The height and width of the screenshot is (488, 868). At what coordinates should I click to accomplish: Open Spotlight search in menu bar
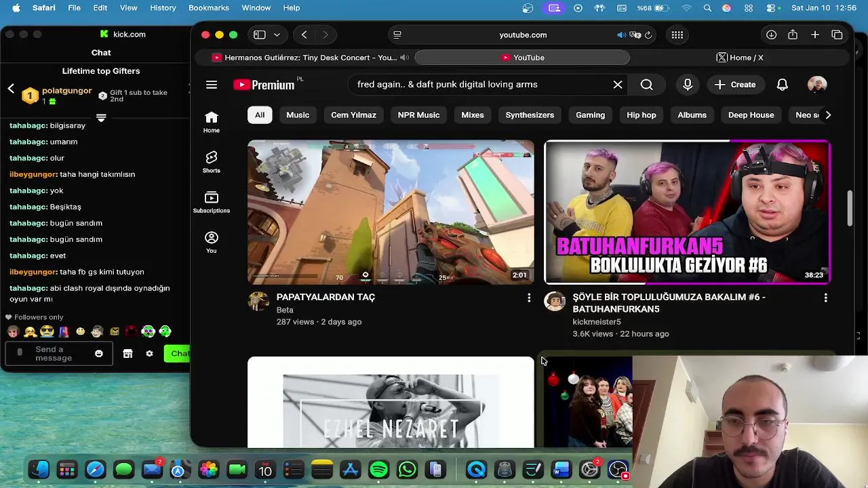tap(707, 7)
